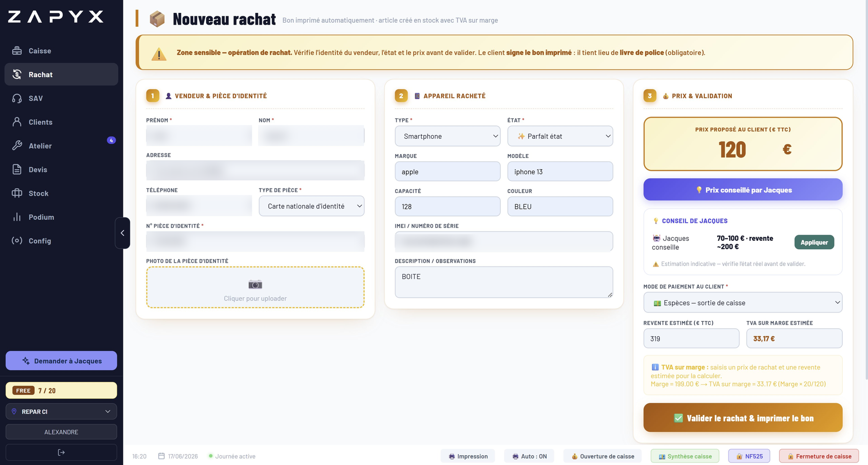This screenshot has width=868, height=465.
Task: Click Fermeture de caisse button
Action: 819,456
